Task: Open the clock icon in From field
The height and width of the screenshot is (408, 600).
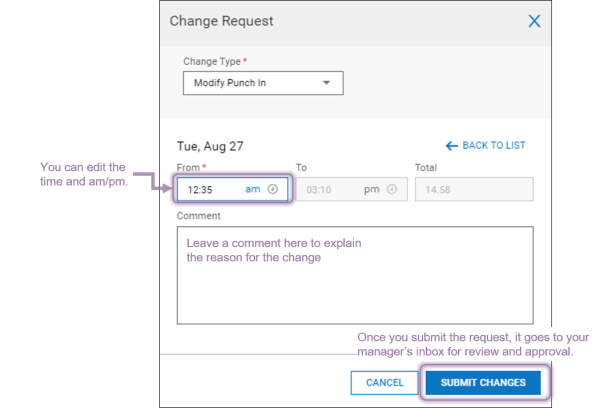Action: point(272,189)
